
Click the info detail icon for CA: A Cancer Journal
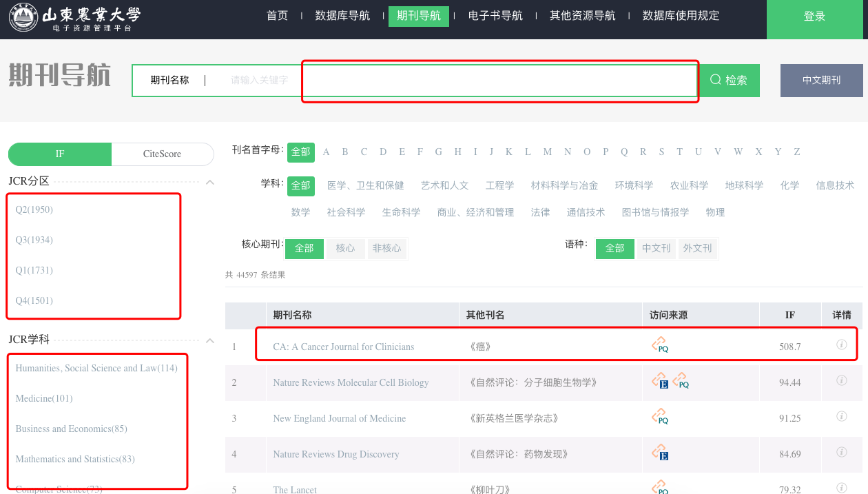[x=841, y=344]
